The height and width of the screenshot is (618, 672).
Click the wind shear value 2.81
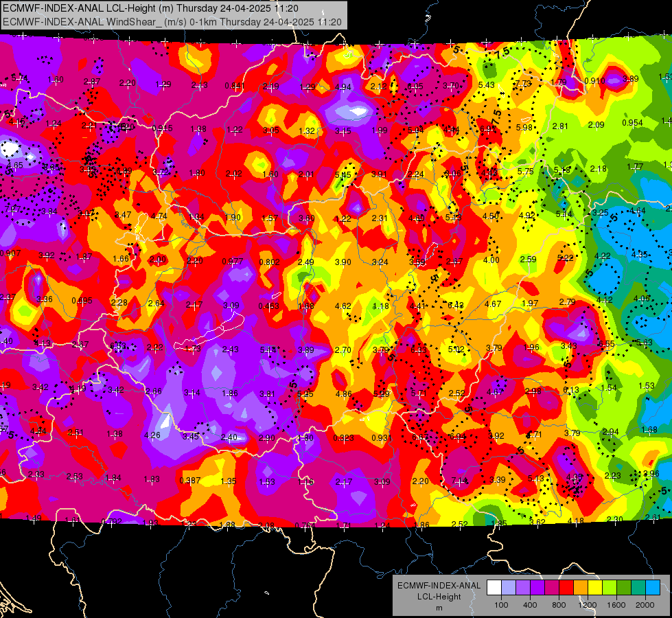coord(560,126)
